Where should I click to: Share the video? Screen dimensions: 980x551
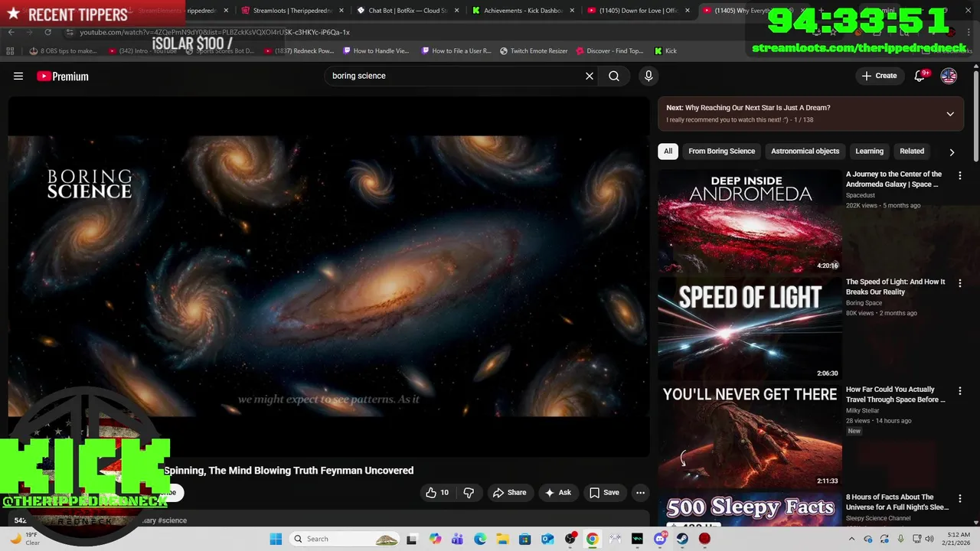[509, 493]
